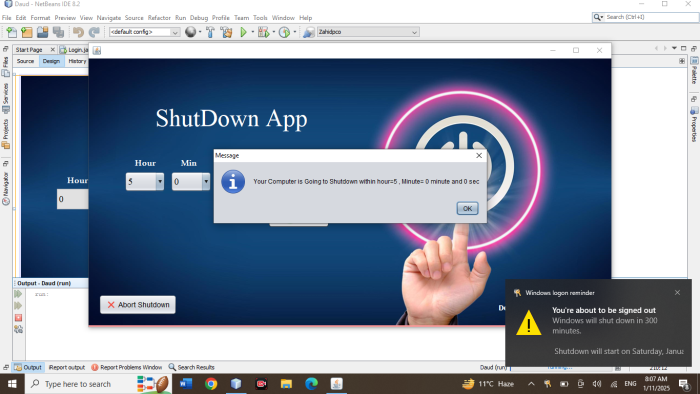The image size is (700, 394).
Task: Click the Redo arrow icon
Action: tap(94, 32)
